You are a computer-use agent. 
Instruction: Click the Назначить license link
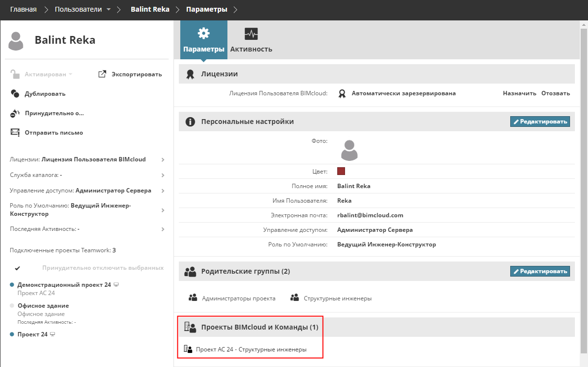519,93
